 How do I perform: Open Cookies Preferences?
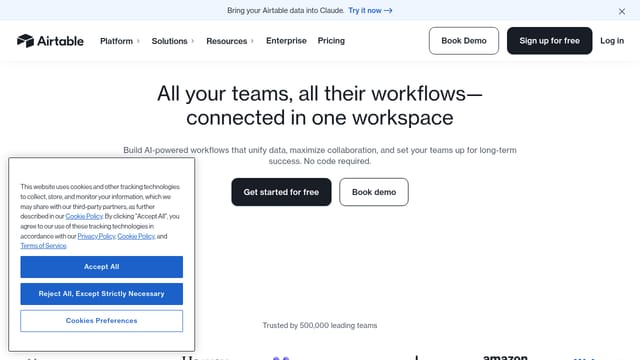[102, 321]
